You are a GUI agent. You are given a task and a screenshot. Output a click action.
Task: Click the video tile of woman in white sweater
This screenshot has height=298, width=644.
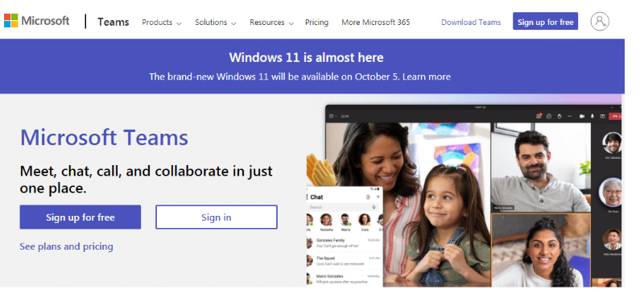540,250
